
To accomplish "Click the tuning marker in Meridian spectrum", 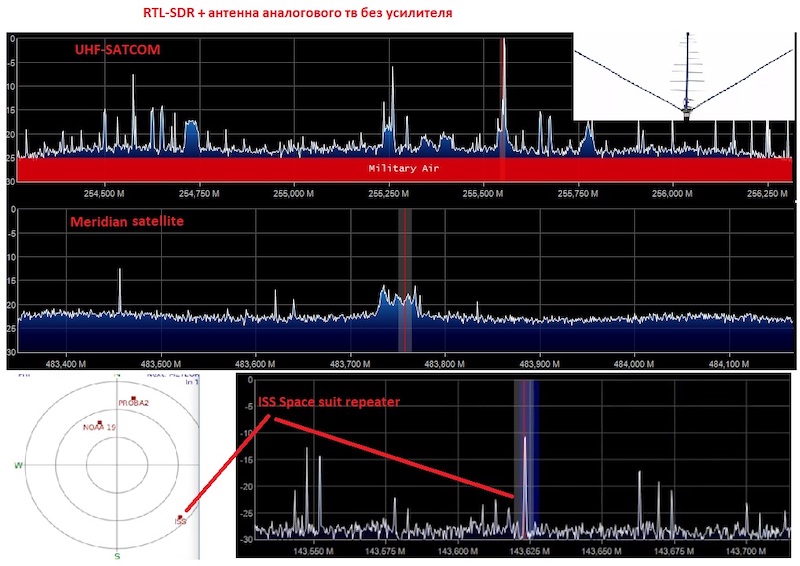I will pyautogui.click(x=404, y=280).
